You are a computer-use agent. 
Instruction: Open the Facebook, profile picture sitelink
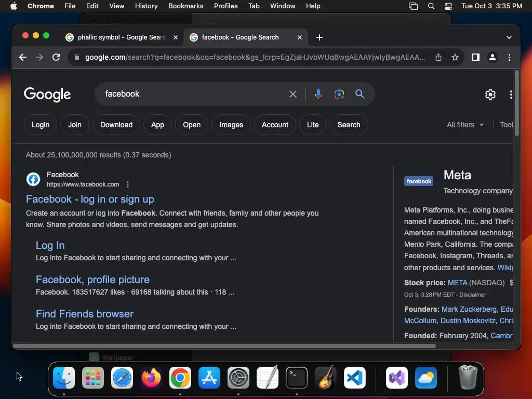[x=92, y=280]
